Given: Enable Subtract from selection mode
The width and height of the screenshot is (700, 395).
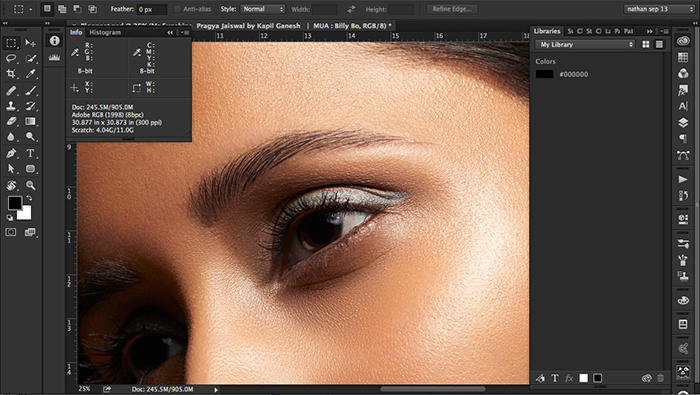Looking at the screenshot, I should pos(77,9).
